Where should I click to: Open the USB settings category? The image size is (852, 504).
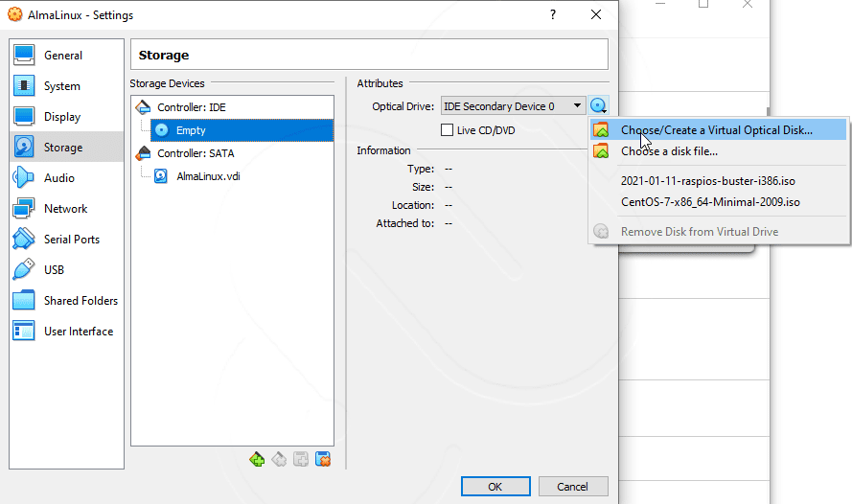(x=66, y=270)
